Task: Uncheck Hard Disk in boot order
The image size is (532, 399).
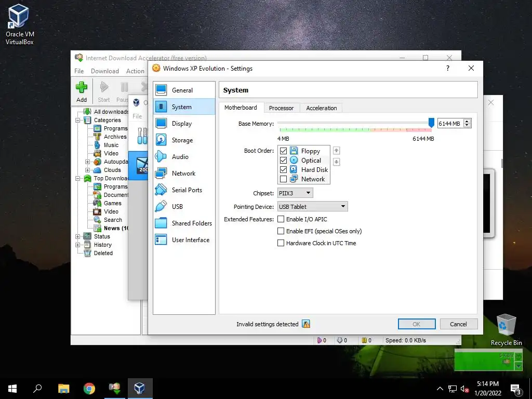Action: [x=283, y=170]
